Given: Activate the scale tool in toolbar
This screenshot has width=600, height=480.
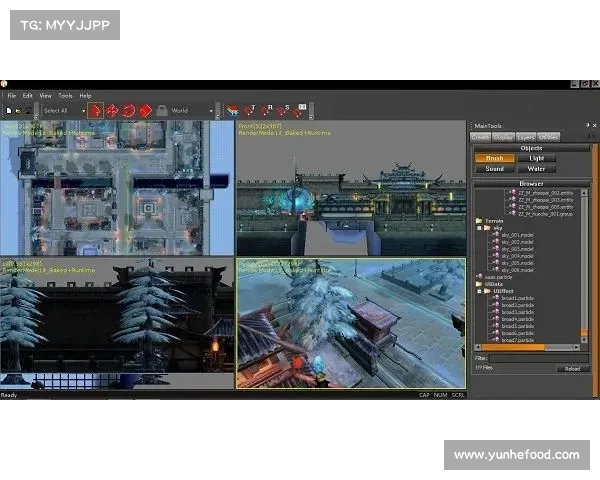Looking at the screenshot, I should [x=145, y=110].
